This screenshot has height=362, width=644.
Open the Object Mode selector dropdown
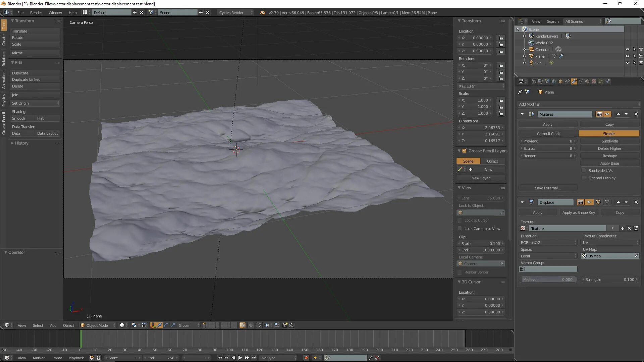pos(98,325)
